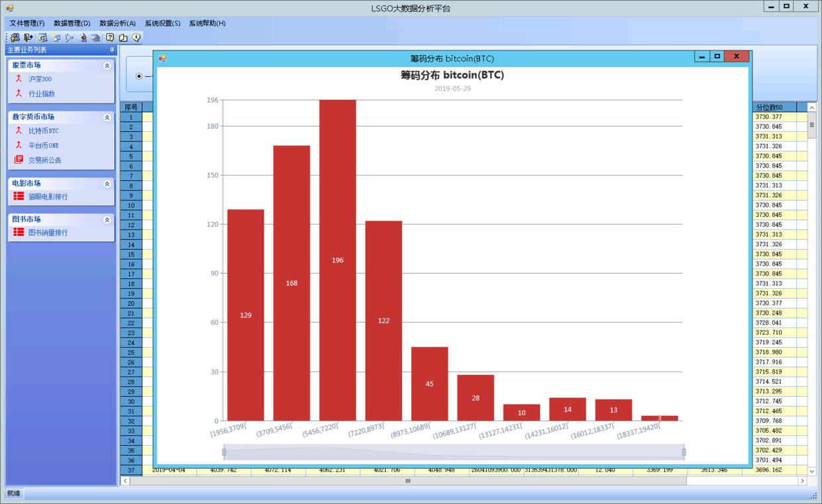This screenshot has width=822, height=504.
Task: Collapse the 数字货币市场 group
Action: pyautogui.click(x=107, y=117)
